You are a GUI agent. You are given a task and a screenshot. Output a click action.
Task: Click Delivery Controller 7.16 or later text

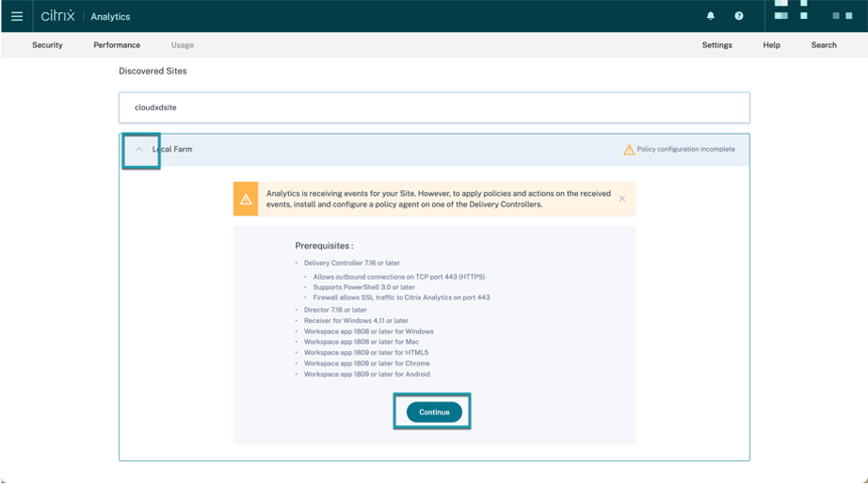point(351,263)
